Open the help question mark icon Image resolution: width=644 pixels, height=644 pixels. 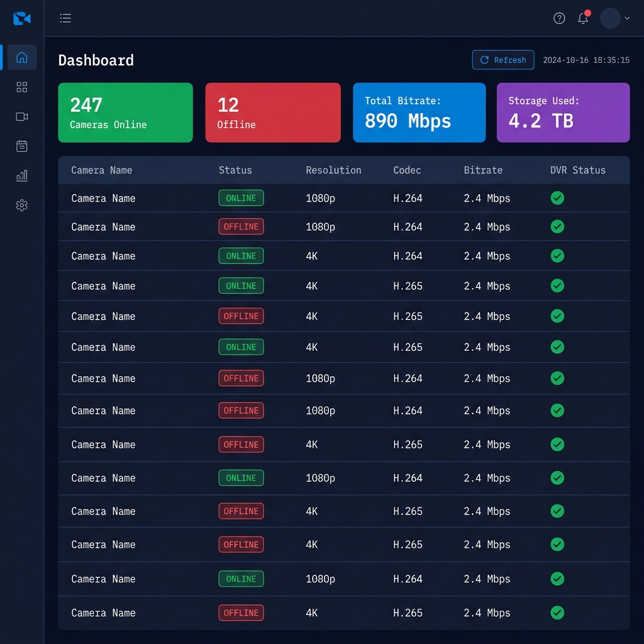click(559, 18)
